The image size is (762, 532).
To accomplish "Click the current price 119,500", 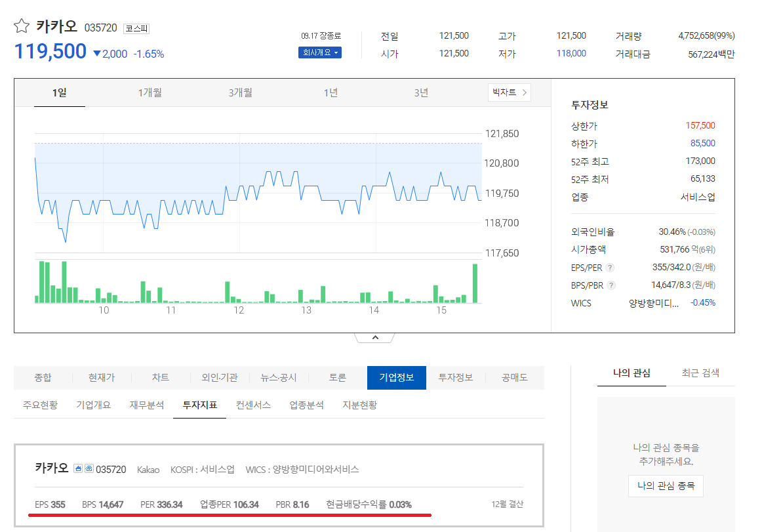I will coord(50,52).
